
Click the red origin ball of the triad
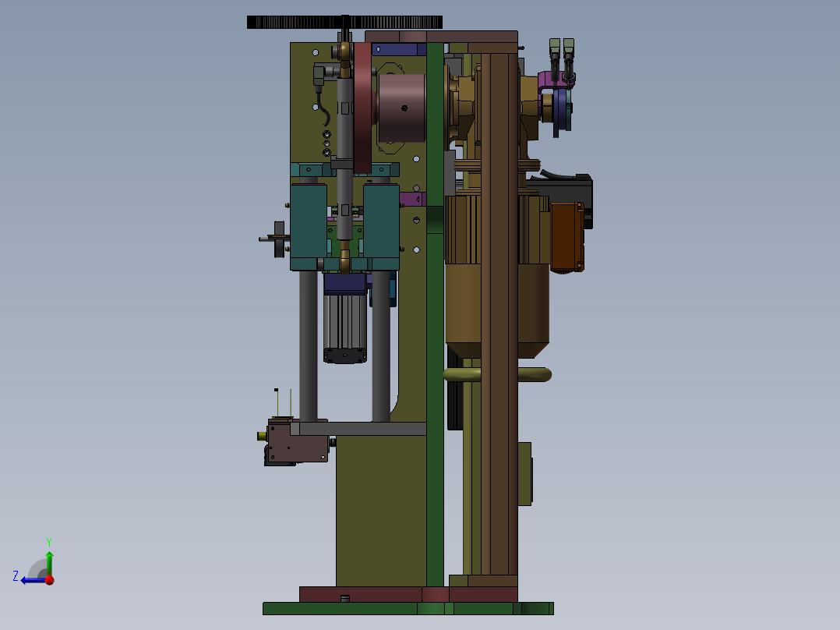(49, 579)
